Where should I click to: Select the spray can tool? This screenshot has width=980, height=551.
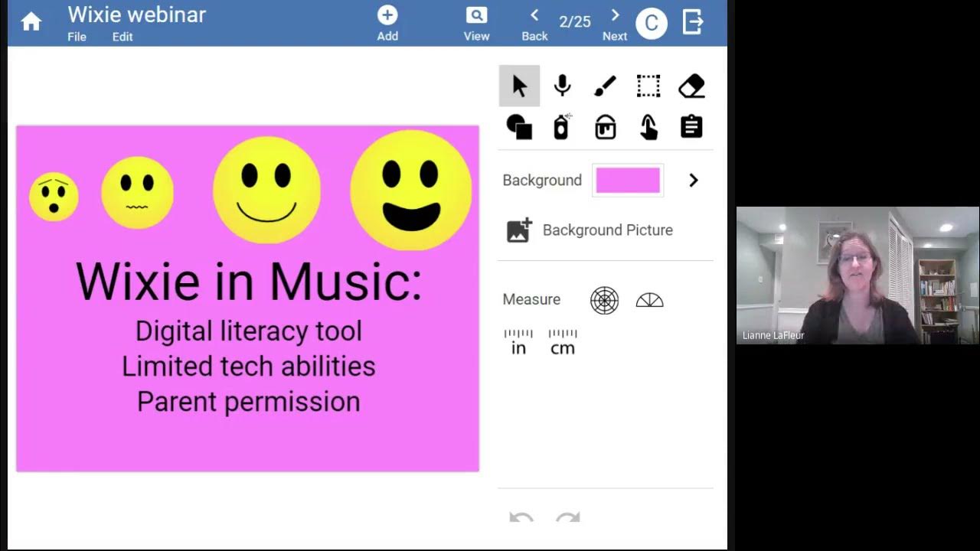562,127
